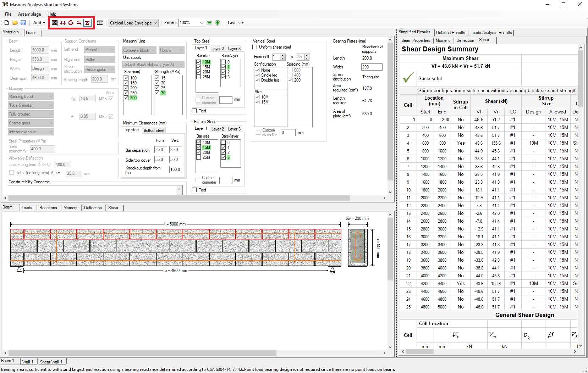Uncheck the 300 mm masonry size checkbox

tap(126, 98)
